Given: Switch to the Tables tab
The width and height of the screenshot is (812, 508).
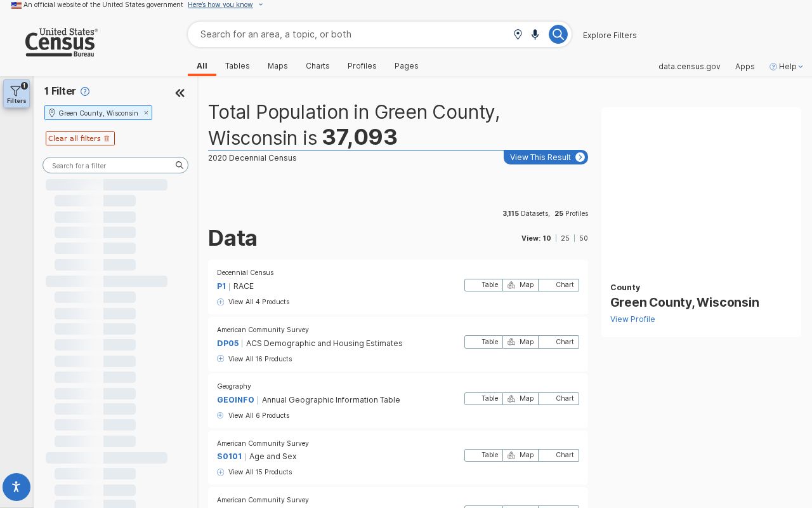Looking at the screenshot, I should (237, 66).
